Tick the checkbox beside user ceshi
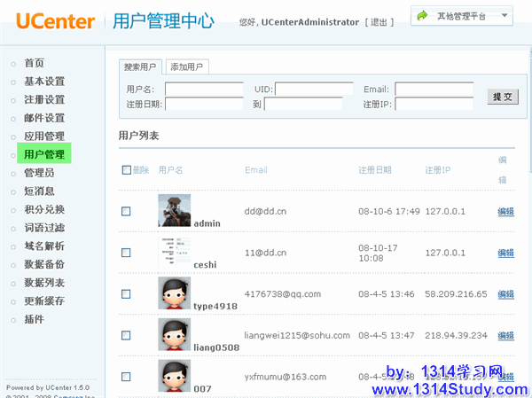Screen dimensions: 532x398 click(x=126, y=253)
